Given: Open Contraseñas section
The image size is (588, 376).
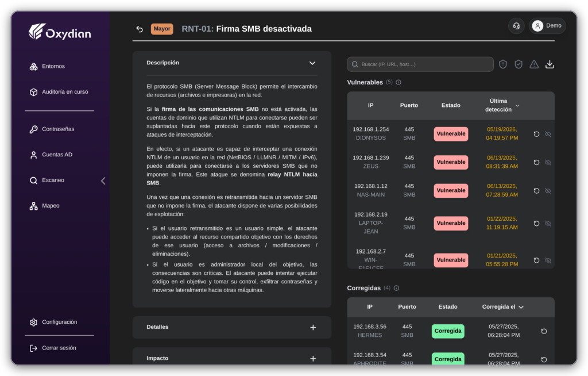Looking at the screenshot, I should pyautogui.click(x=52, y=129).
